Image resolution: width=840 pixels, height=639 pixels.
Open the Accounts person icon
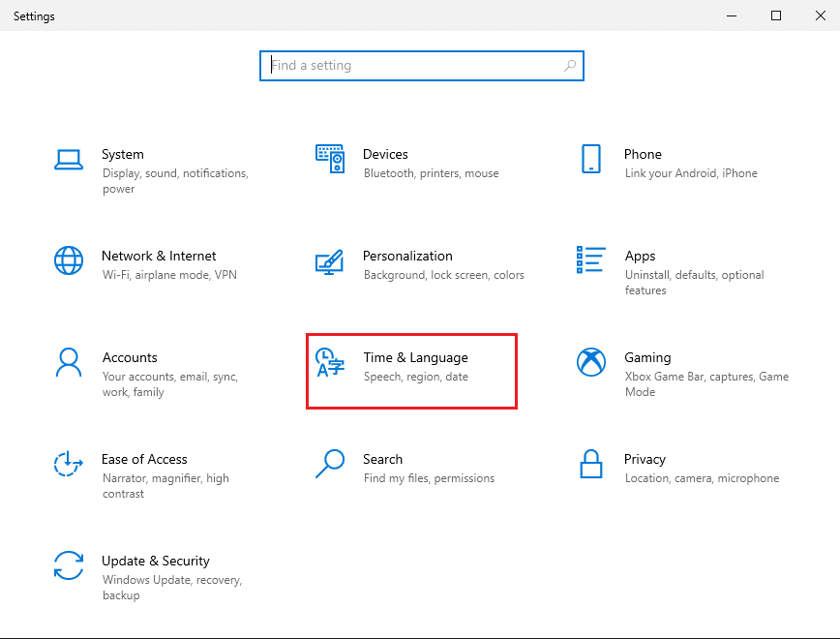(68, 362)
